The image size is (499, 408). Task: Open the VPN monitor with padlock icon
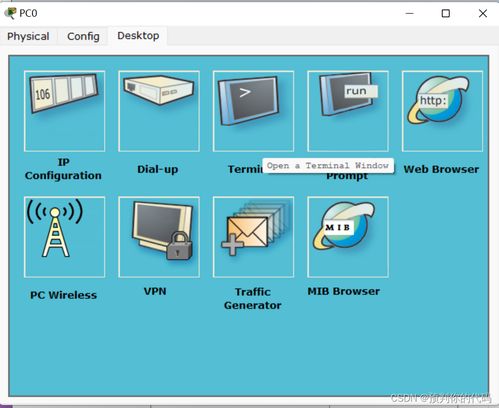pyautogui.click(x=159, y=237)
